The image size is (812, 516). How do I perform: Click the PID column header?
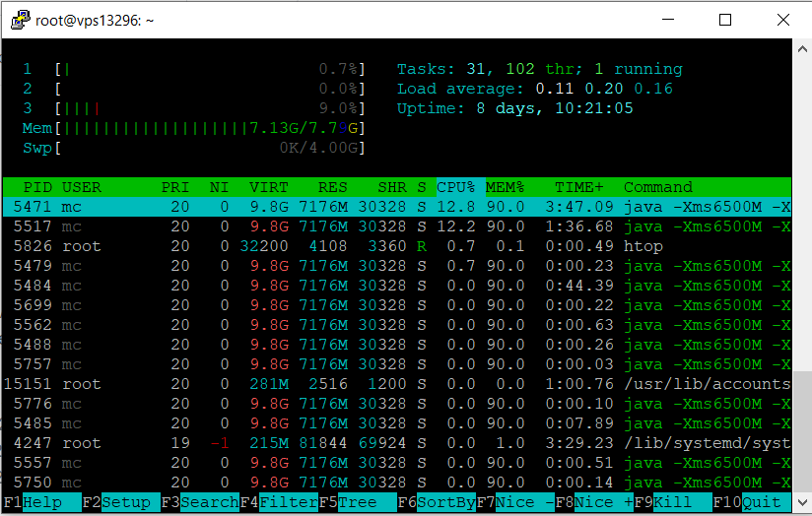pyautogui.click(x=36, y=187)
